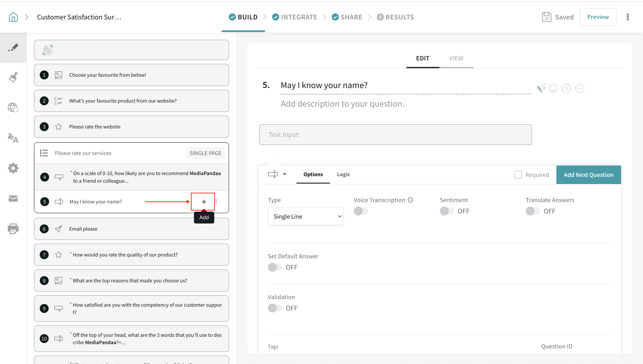643x364 pixels.
Task: Open the Single Line type dropdown
Action: click(305, 216)
